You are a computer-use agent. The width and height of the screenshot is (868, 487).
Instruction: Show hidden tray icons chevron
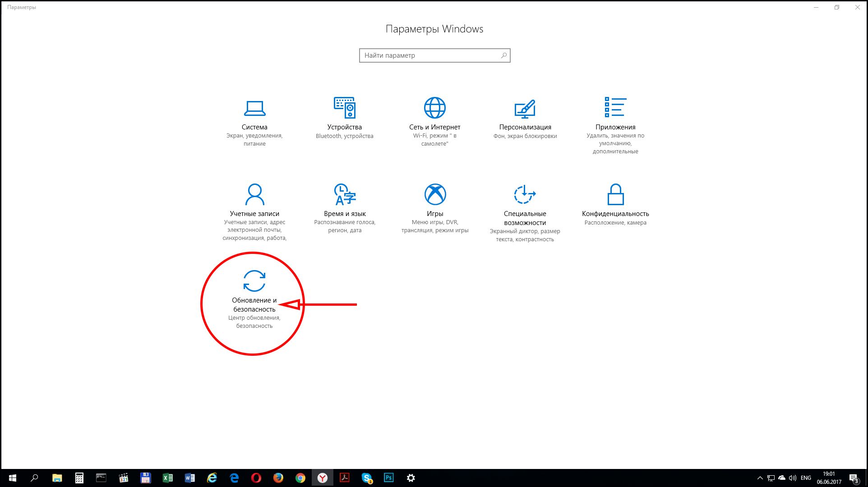pyautogui.click(x=760, y=478)
